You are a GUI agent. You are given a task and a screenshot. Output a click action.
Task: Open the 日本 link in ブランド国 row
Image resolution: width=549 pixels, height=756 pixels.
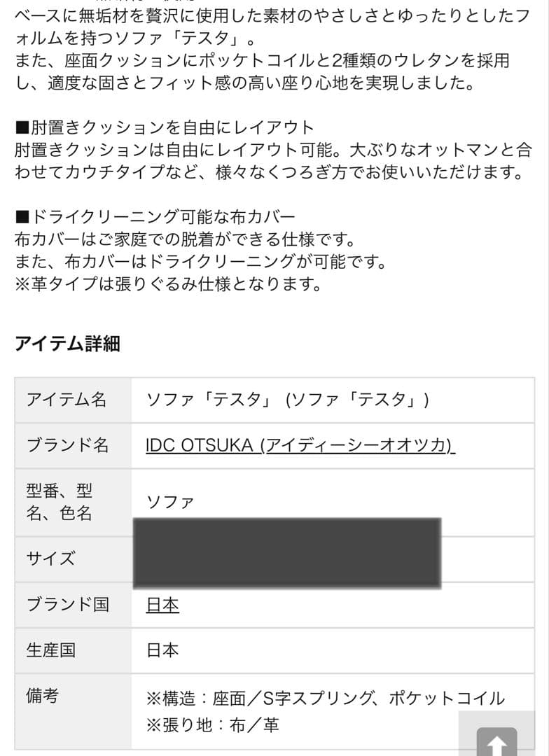tap(162, 605)
